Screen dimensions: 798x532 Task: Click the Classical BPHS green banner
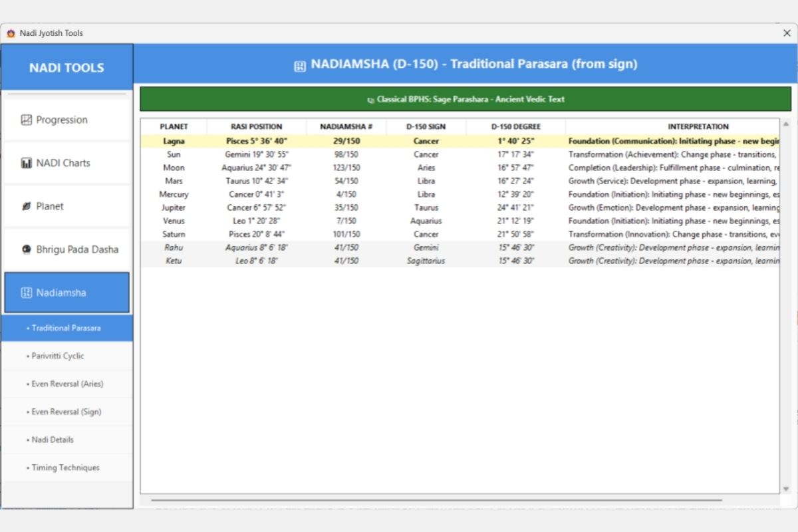pos(465,99)
